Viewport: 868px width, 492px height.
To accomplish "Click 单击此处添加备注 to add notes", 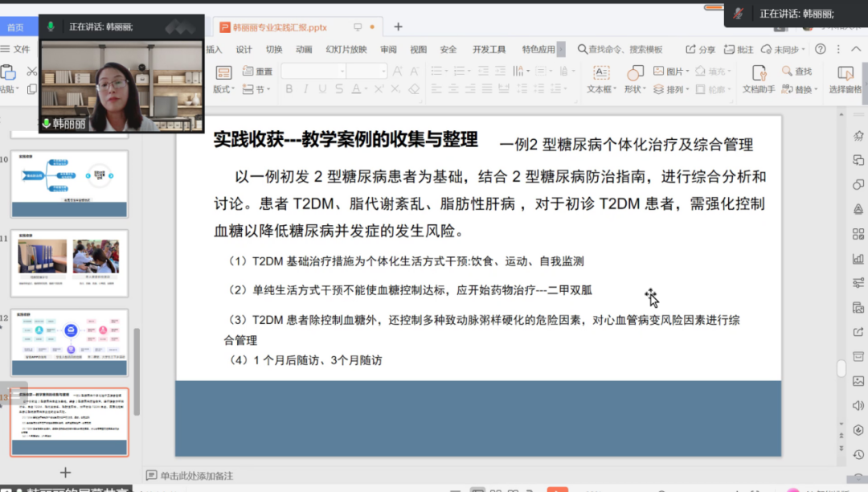I will [x=196, y=476].
